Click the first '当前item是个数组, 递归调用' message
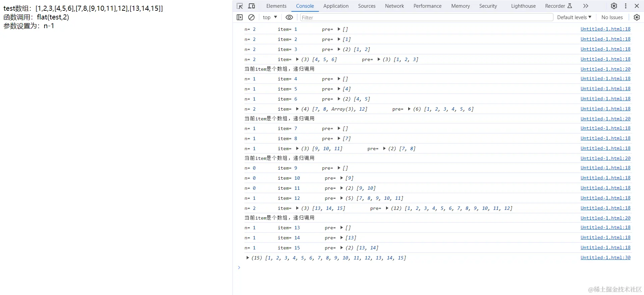The width and height of the screenshot is (644, 295). (x=279, y=69)
